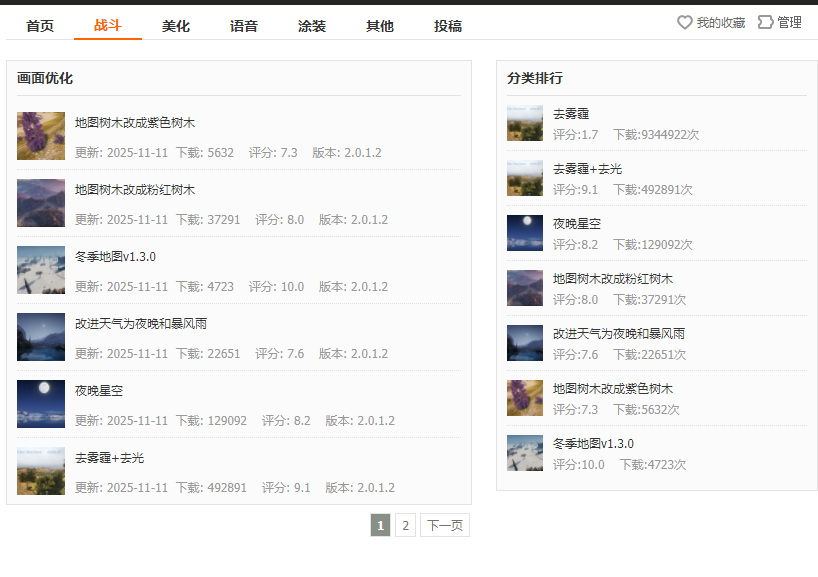Open 地图树木改成粉红树木 title in 画面优化 list

coord(135,190)
